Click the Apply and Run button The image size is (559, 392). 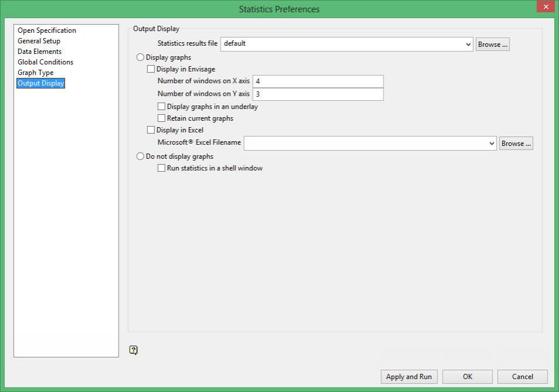pyautogui.click(x=409, y=377)
